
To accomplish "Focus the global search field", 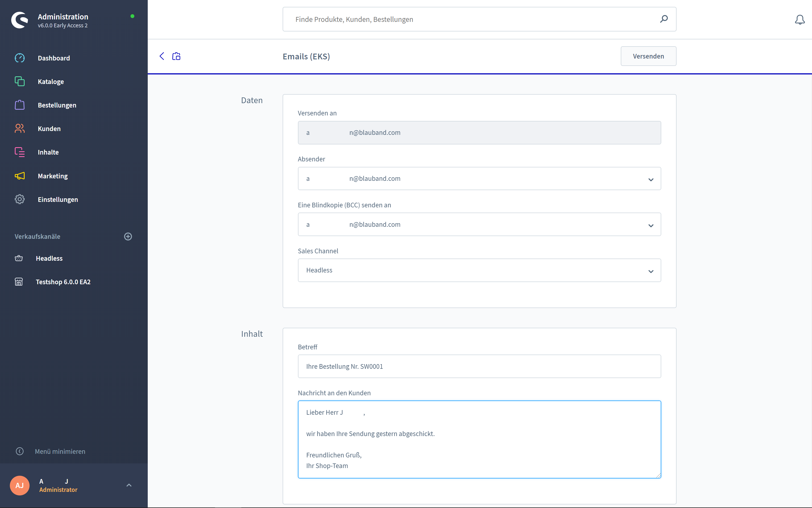I will tap(479, 19).
